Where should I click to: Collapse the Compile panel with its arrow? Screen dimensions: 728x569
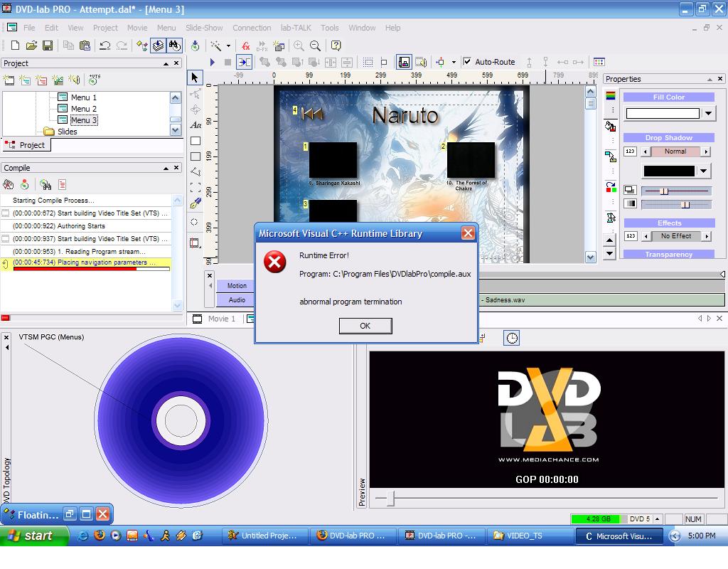pos(166,168)
